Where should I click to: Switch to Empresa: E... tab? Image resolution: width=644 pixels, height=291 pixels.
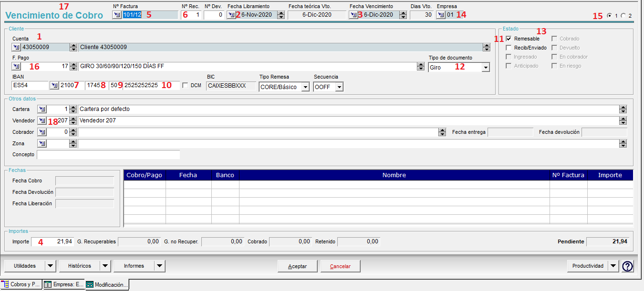point(63,284)
